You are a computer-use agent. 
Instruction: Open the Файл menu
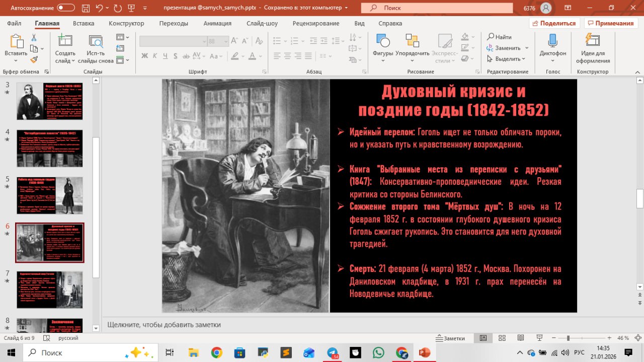coord(14,23)
